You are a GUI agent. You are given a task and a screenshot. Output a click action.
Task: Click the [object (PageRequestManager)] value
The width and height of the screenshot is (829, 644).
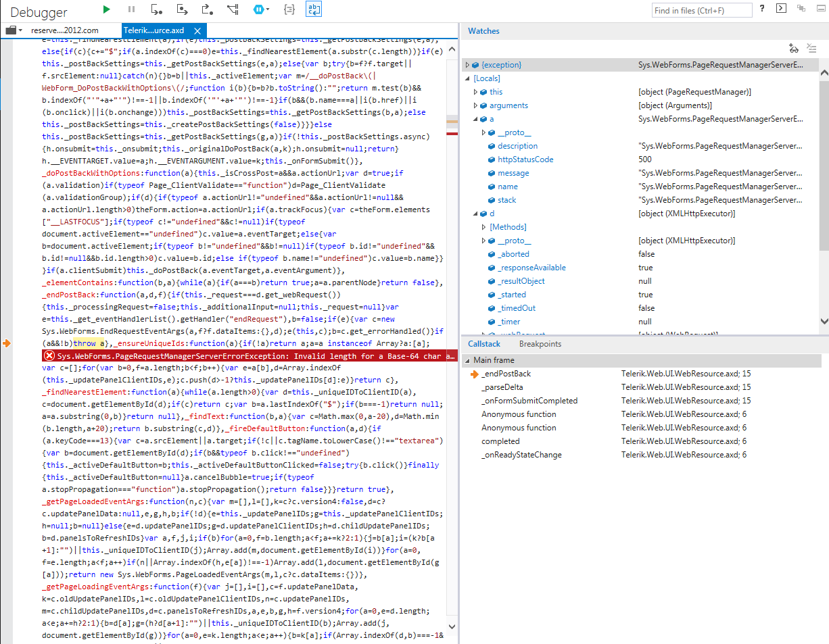(x=694, y=92)
